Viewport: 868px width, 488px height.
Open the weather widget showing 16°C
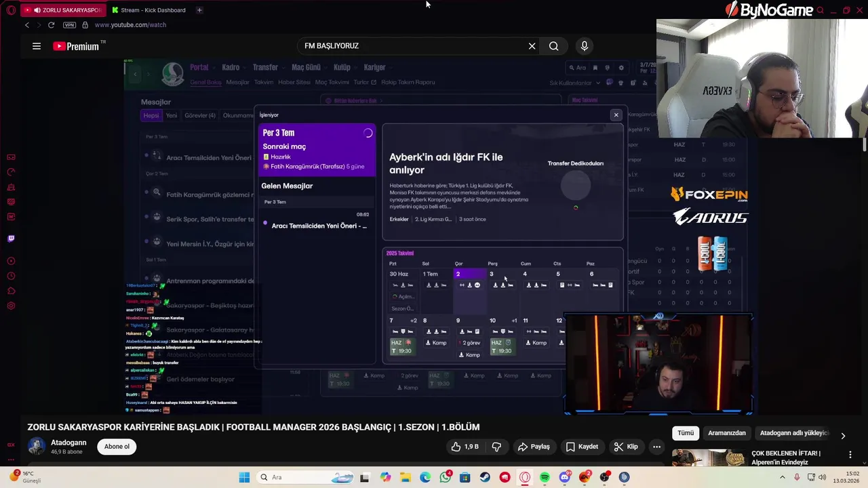click(x=26, y=477)
